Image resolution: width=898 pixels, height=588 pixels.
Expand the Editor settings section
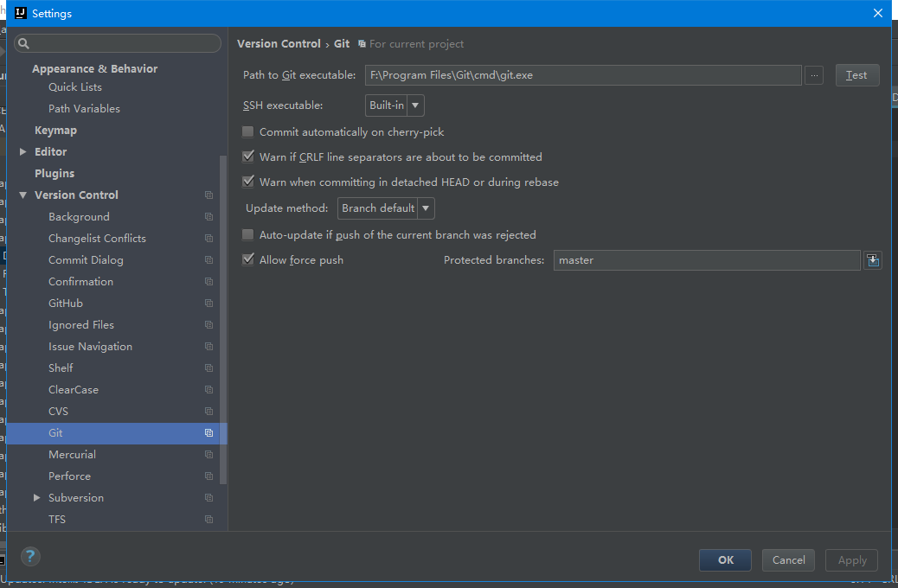click(x=22, y=151)
